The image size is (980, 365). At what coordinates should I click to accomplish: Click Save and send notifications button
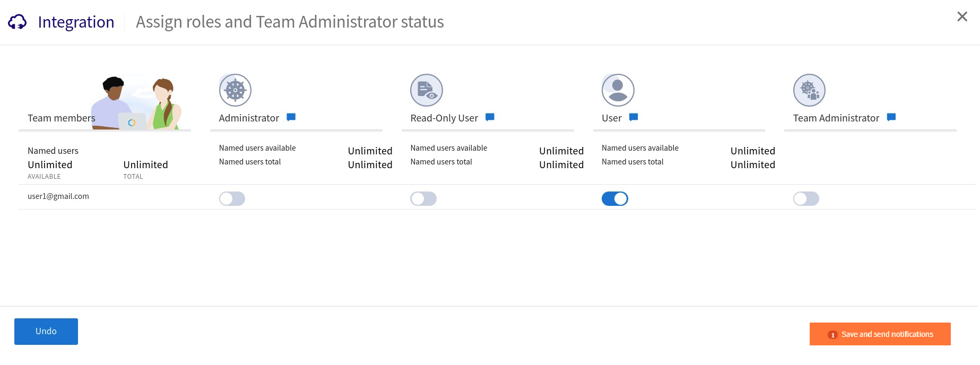click(x=880, y=334)
